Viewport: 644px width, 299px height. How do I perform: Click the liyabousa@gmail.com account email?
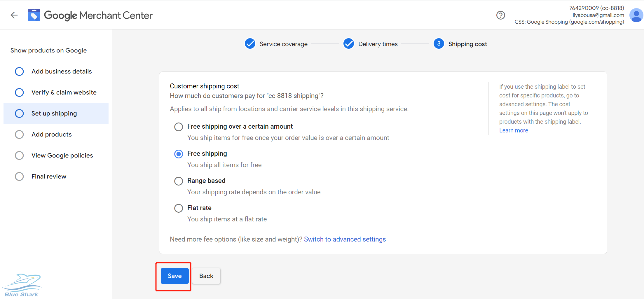pyautogui.click(x=598, y=15)
